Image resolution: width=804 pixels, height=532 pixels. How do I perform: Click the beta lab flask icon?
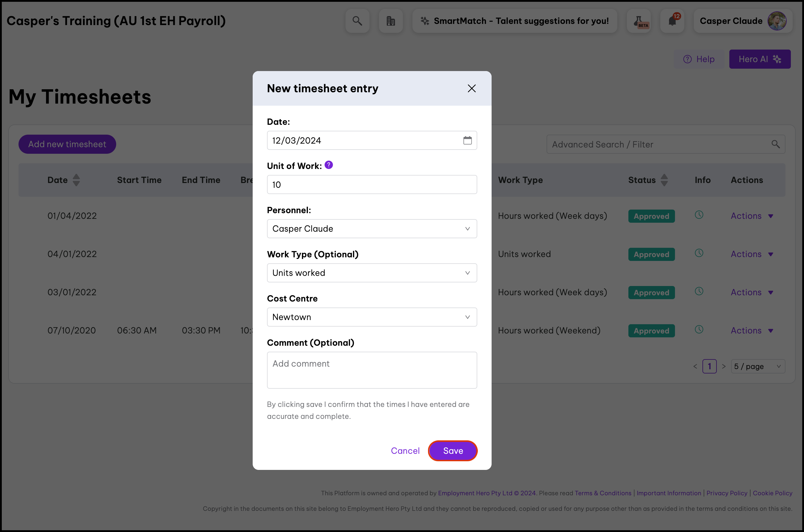click(639, 21)
